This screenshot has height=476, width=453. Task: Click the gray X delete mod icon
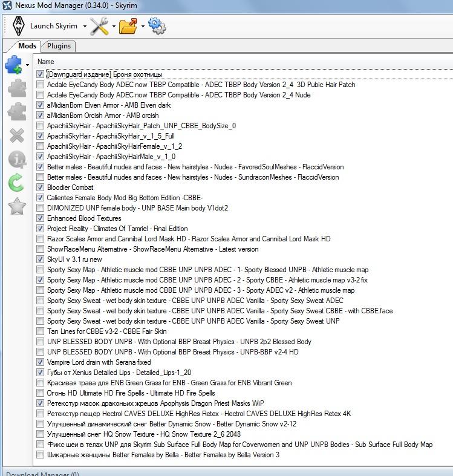[17, 135]
